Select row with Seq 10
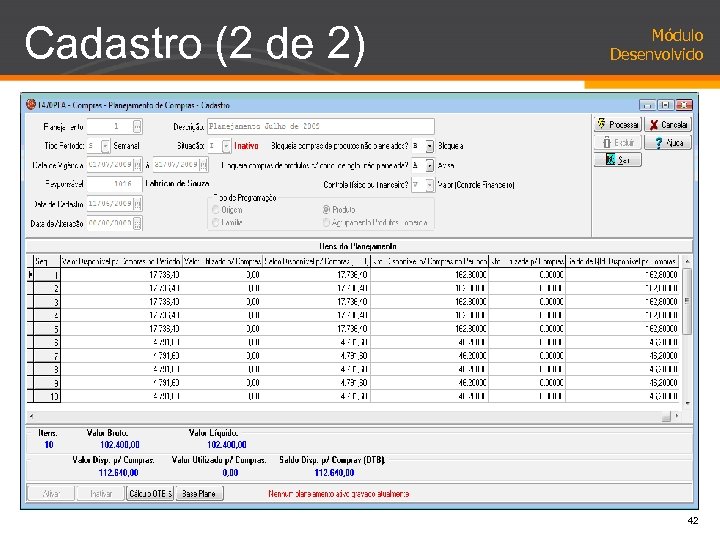The image size is (720, 540). [x=353, y=396]
